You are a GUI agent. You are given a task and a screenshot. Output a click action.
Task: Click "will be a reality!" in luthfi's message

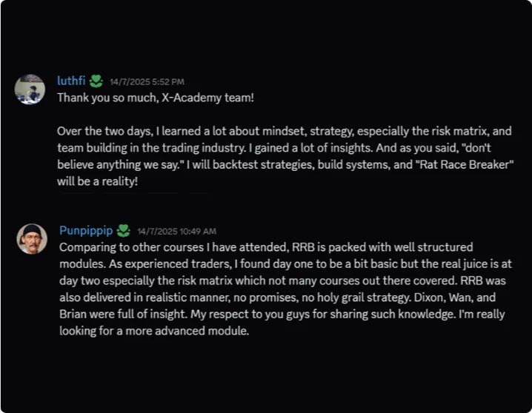[97, 181]
